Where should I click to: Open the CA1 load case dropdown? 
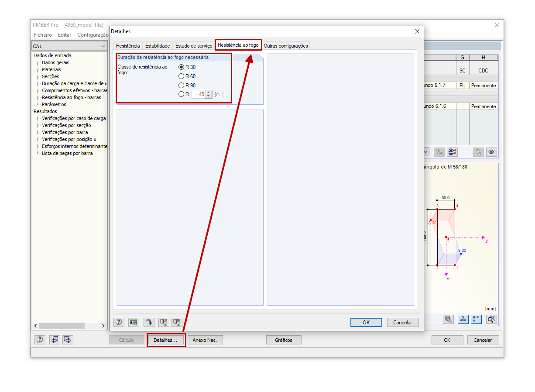(103, 46)
